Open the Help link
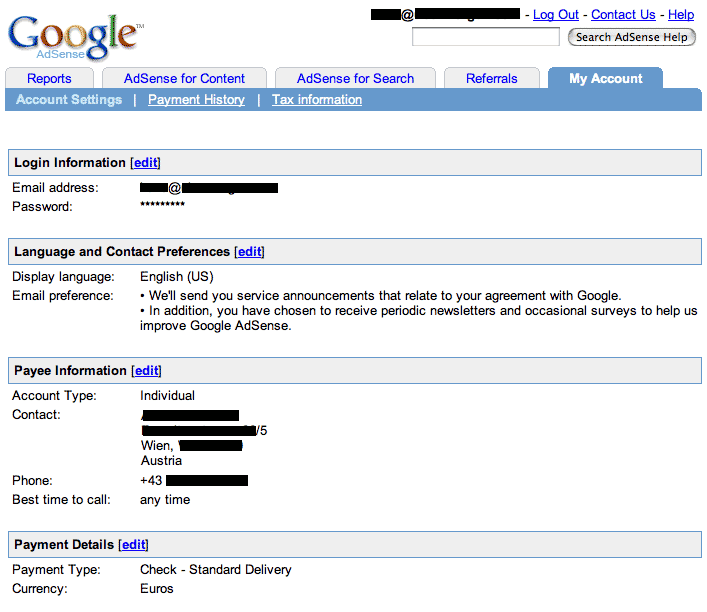 click(681, 15)
